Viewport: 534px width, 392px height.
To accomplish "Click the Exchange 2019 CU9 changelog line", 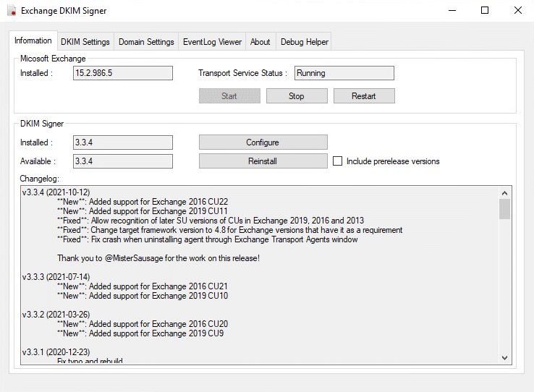I will pyautogui.click(x=140, y=333).
